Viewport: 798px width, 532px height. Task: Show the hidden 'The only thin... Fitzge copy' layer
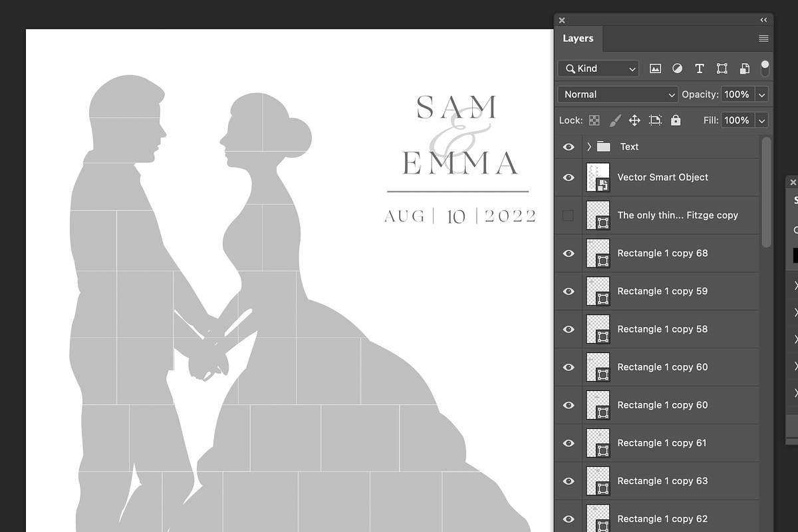click(x=569, y=215)
